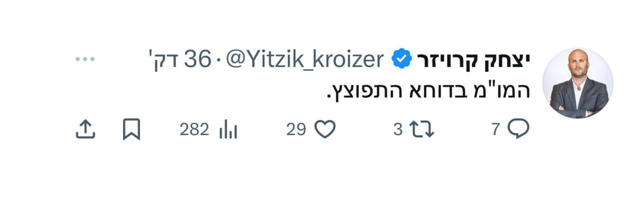Open the author's profile picture

click(x=578, y=83)
